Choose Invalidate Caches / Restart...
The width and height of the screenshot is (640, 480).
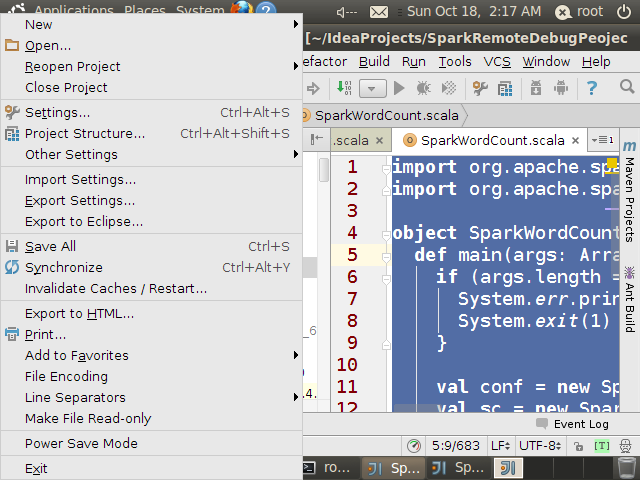(x=151, y=289)
